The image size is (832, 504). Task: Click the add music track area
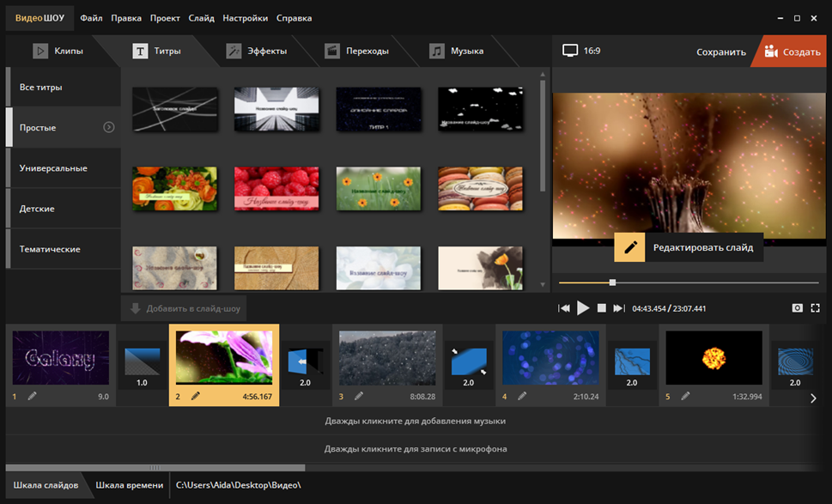415,422
